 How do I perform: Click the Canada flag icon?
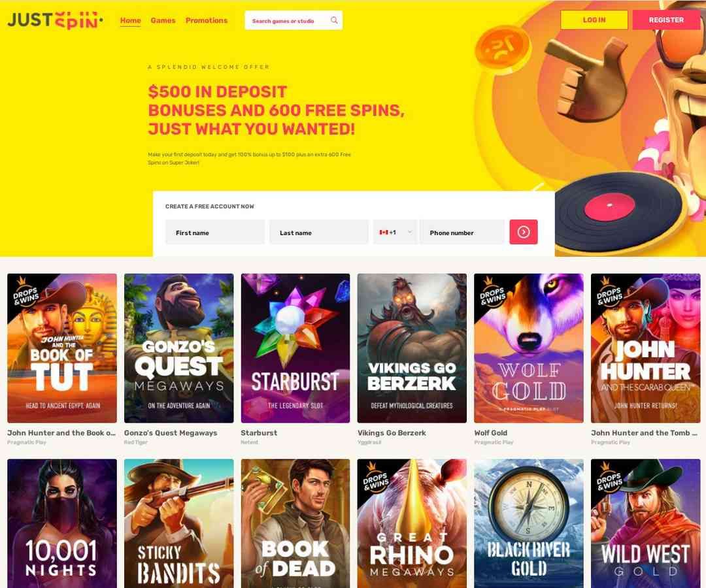point(384,232)
